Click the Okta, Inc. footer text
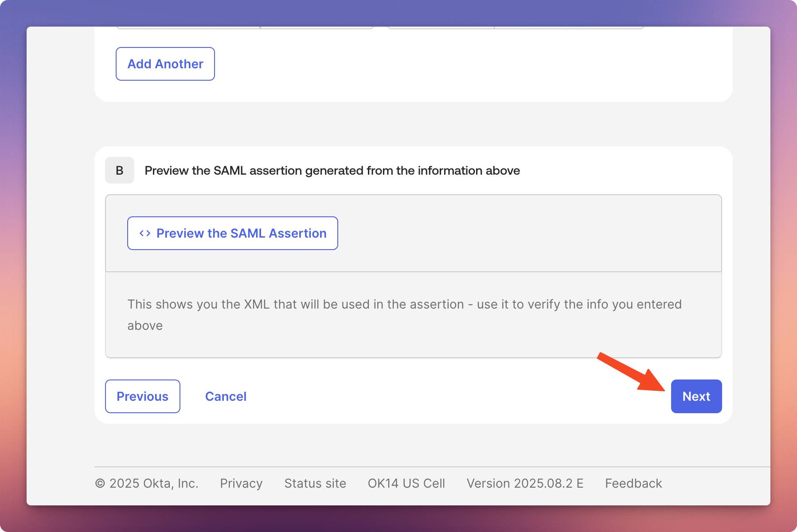The width and height of the screenshot is (797, 532). 153,483
